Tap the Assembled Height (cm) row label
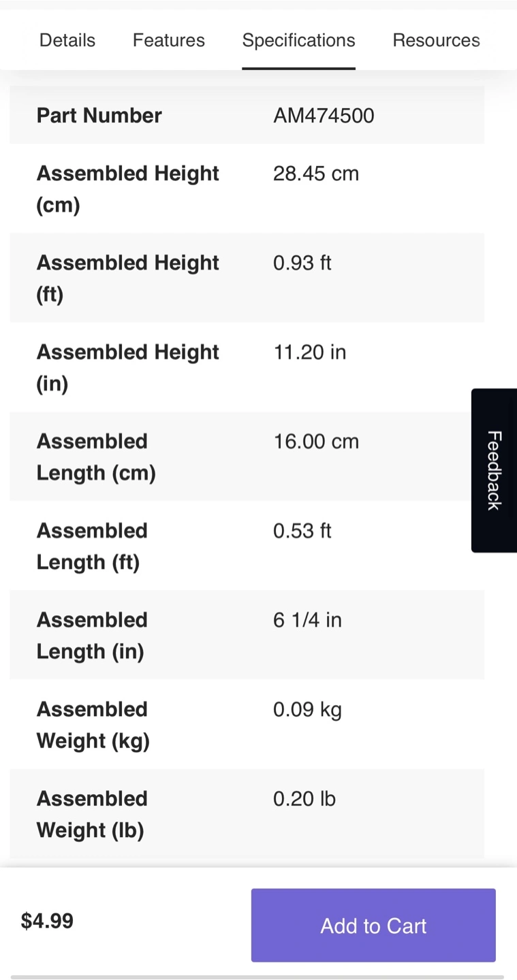 point(127,189)
